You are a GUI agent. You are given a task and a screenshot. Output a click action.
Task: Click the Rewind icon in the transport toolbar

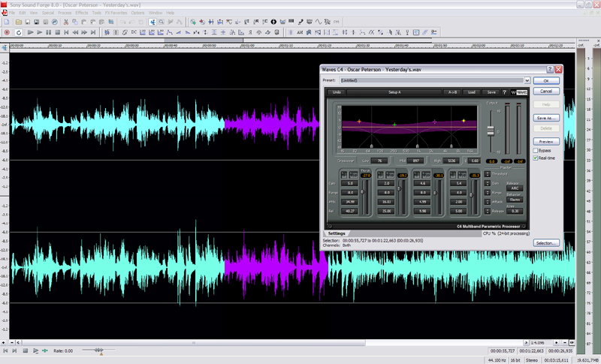click(x=75, y=32)
